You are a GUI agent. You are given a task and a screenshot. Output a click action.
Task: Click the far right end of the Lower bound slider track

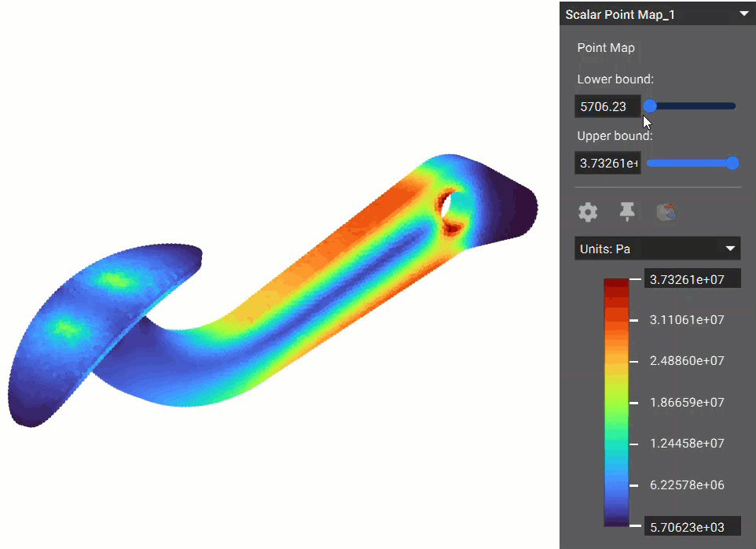tap(733, 106)
